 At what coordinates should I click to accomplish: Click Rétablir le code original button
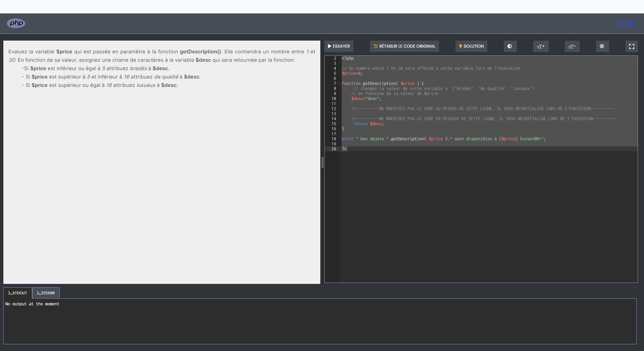coord(404,46)
